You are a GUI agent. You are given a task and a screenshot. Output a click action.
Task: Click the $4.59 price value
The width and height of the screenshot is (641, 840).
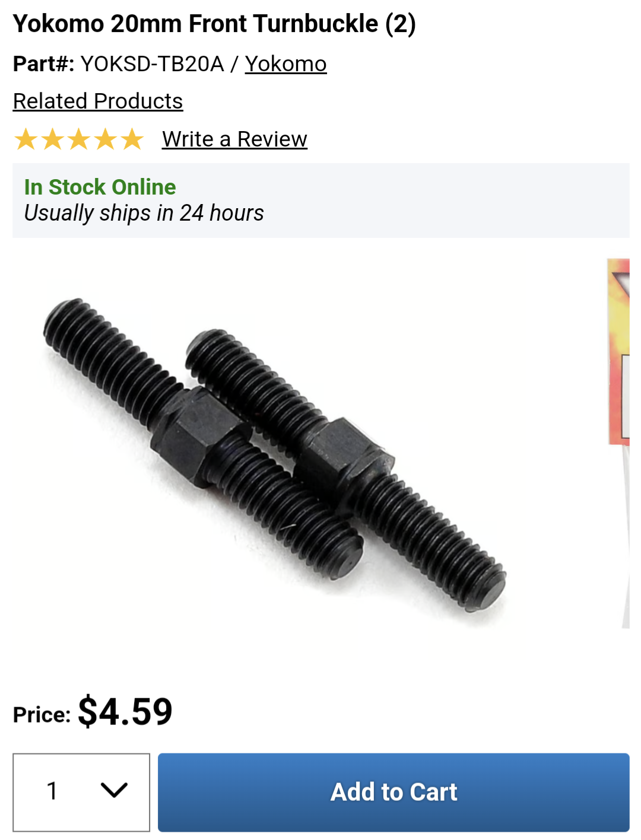pos(125,711)
